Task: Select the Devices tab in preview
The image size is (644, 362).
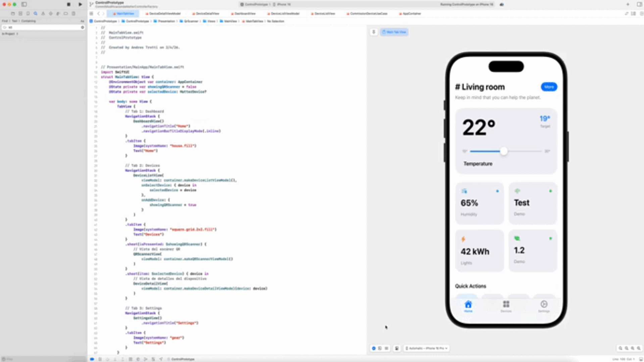Action: pos(506,306)
